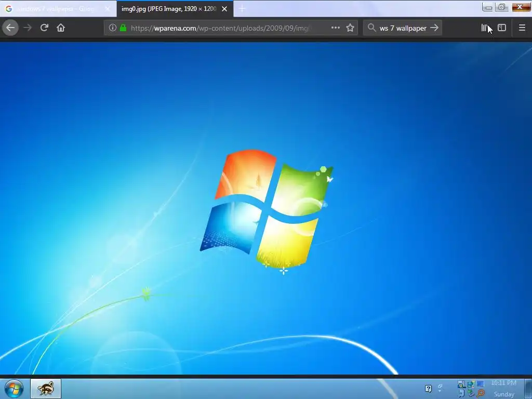Click the Show desktop strip

pyautogui.click(x=528, y=389)
